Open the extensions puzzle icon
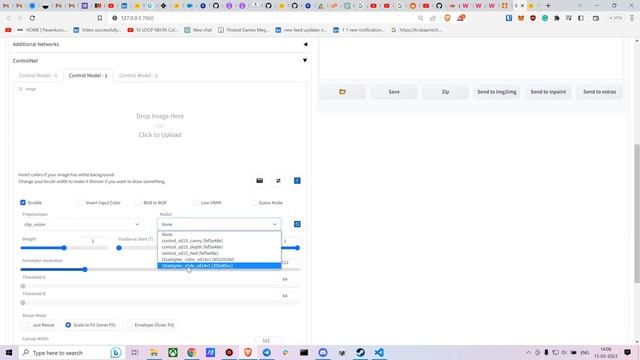640x360 pixels. [557, 18]
